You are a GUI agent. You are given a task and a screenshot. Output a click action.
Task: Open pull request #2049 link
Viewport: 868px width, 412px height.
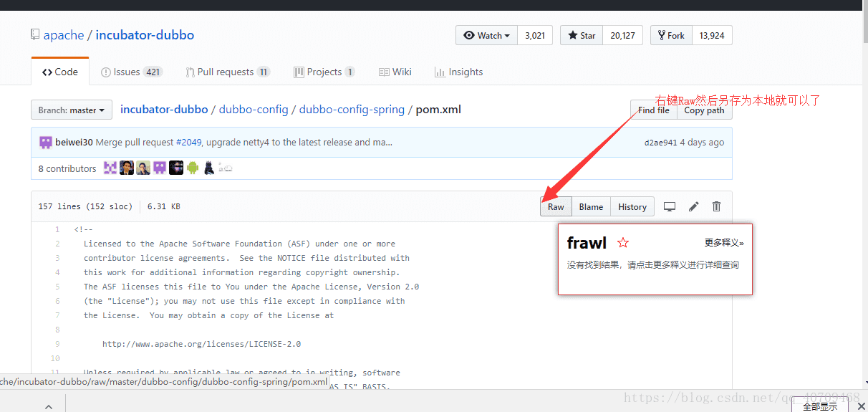click(x=189, y=142)
